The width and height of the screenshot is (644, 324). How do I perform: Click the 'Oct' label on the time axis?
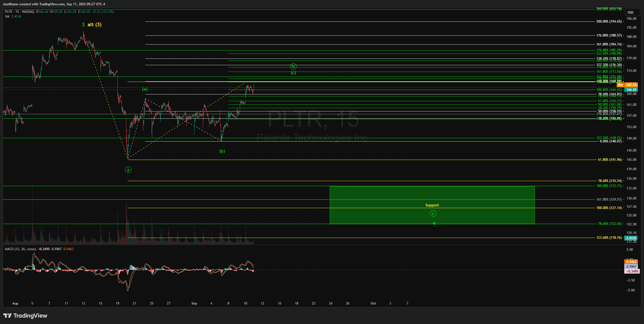tap(373, 303)
